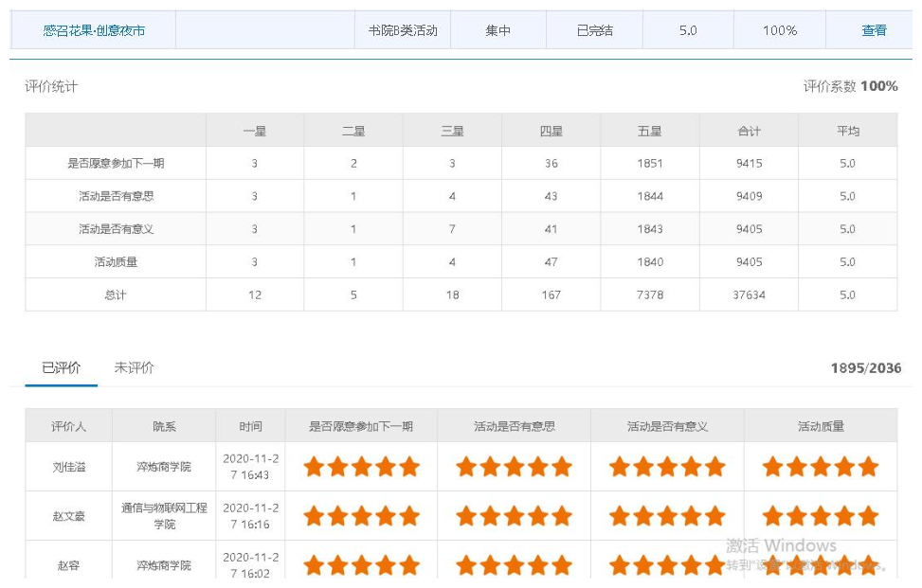This screenshot has height=588, width=922.
Task: Click the 时间 column header in reviews table
Action: (x=250, y=426)
